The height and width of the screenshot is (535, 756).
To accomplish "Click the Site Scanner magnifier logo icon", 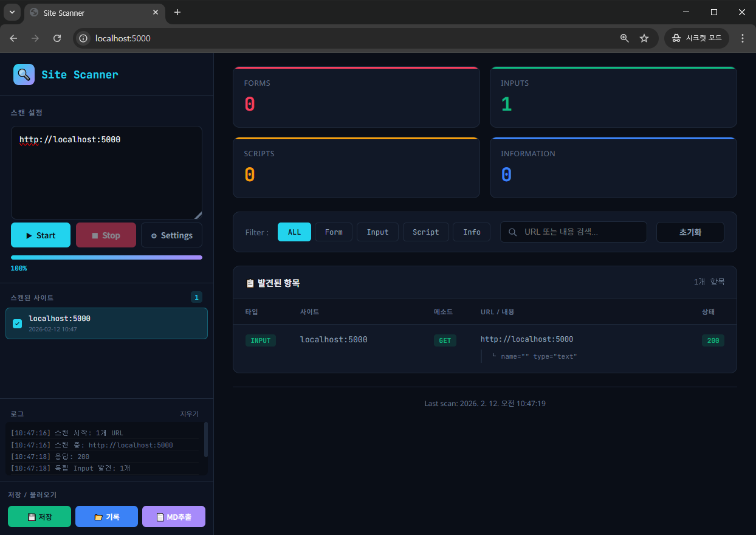I will 24,75.
